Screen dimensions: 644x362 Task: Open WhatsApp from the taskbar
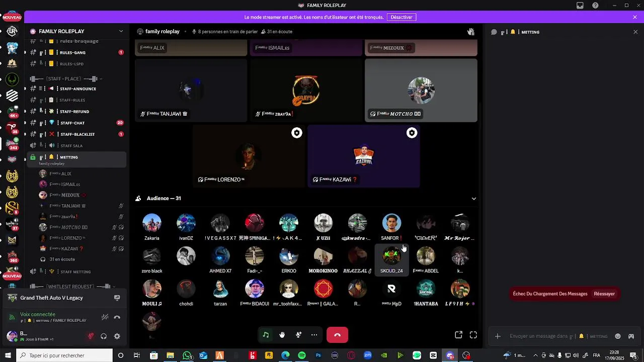click(x=187, y=355)
